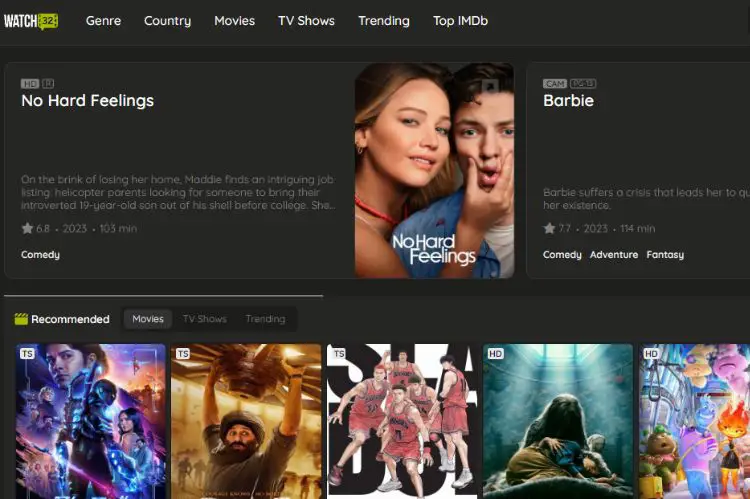Screen dimensions: 750x499
Task: Click the Watch32 logo
Action: tap(31, 21)
